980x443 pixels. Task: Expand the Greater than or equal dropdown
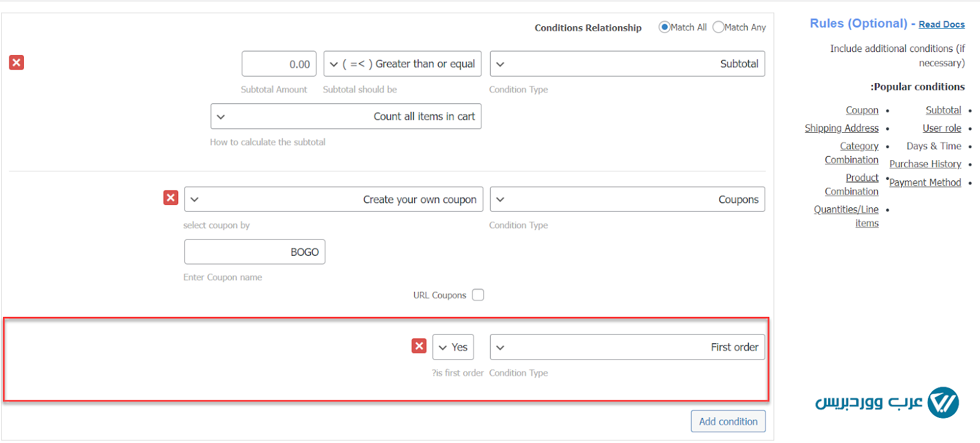(402, 64)
